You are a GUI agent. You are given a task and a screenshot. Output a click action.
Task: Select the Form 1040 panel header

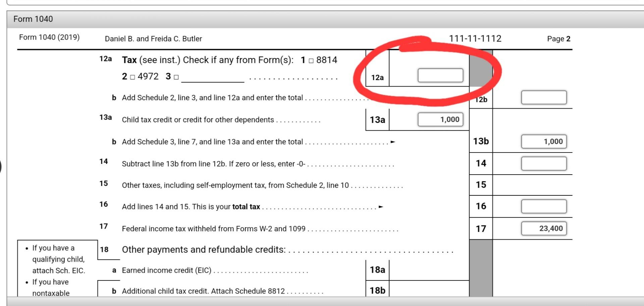pyautogui.click(x=33, y=19)
